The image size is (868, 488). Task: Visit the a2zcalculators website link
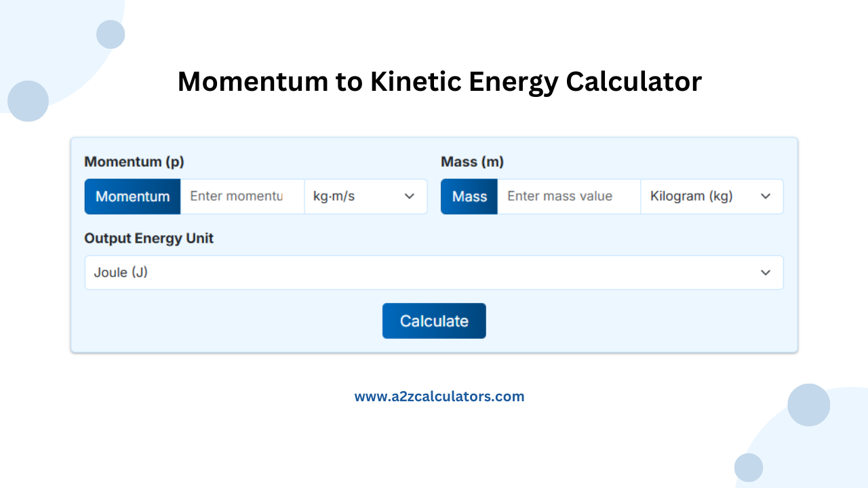click(439, 396)
